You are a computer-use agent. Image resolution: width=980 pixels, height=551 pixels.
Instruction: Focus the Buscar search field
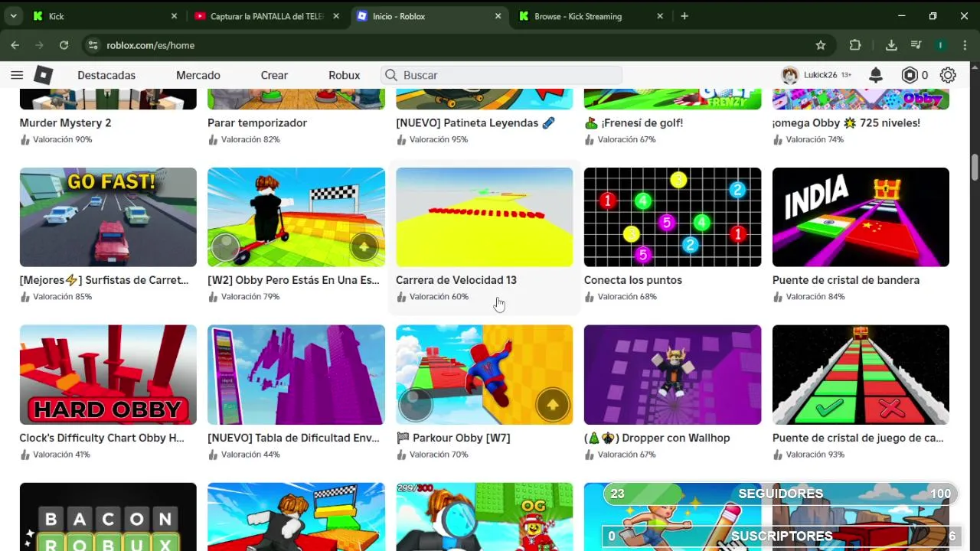(501, 75)
